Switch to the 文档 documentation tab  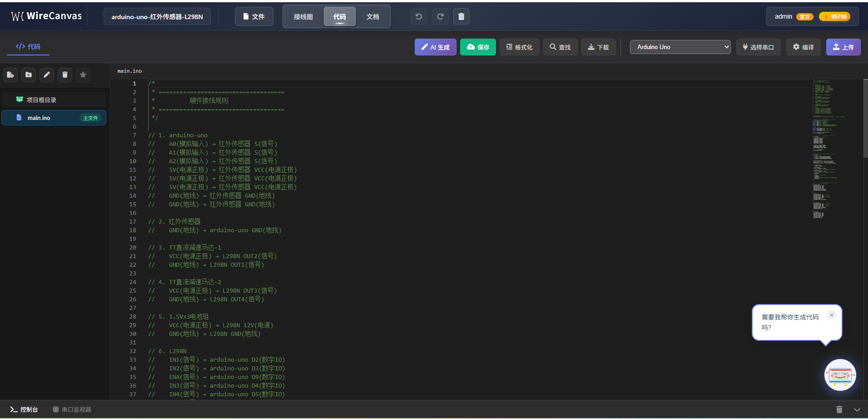point(372,17)
